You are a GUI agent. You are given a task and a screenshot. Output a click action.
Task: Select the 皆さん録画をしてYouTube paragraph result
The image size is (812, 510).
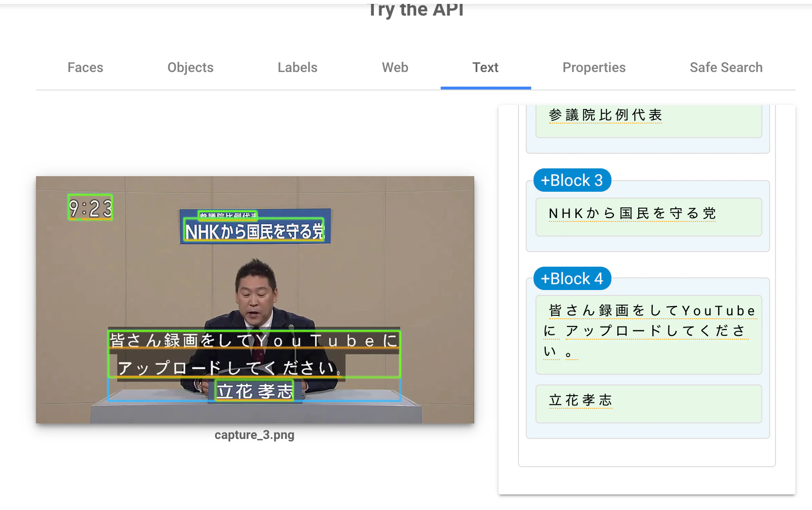click(648, 335)
